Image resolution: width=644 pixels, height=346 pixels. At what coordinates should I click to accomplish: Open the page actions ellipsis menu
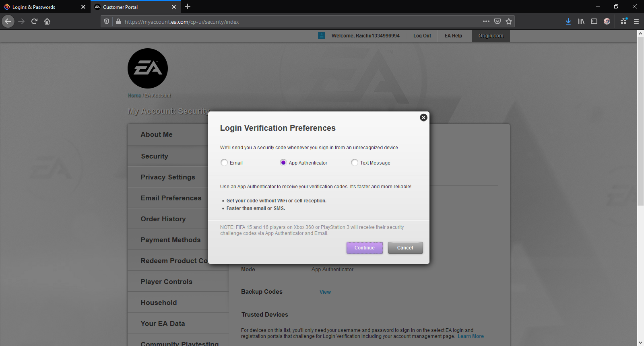(486, 21)
